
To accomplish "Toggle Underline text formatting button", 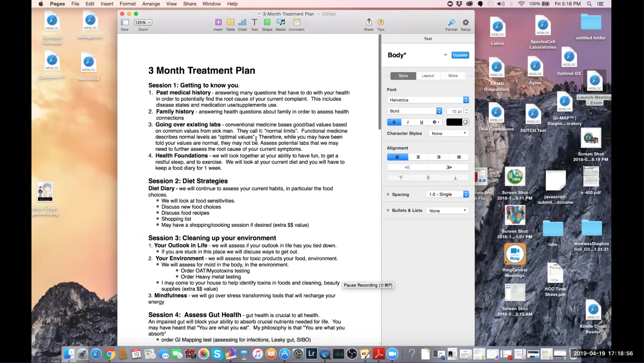I will (x=422, y=122).
